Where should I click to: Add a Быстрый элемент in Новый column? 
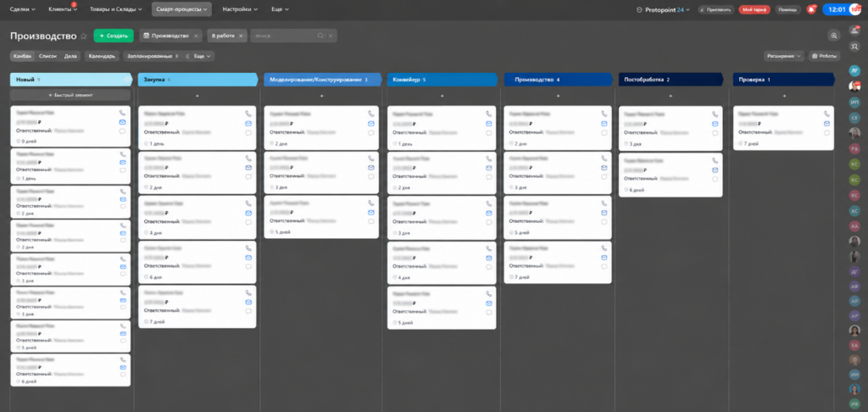(x=70, y=95)
